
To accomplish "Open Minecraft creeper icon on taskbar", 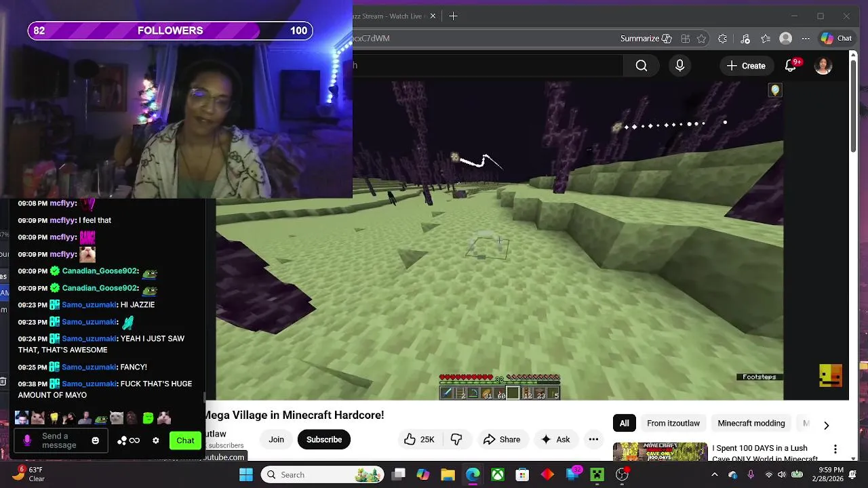I will (x=597, y=474).
